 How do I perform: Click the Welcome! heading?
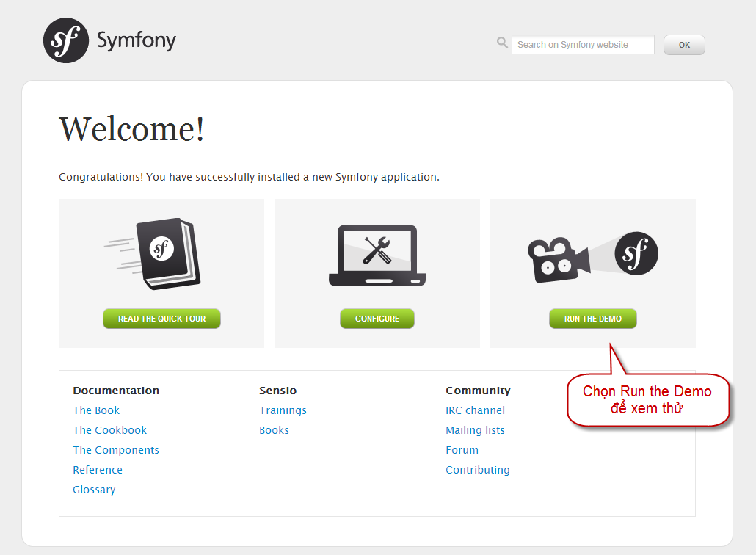[131, 129]
